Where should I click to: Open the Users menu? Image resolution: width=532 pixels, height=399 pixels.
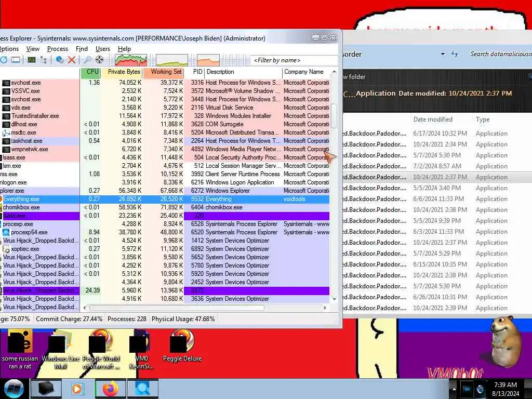coord(102,49)
